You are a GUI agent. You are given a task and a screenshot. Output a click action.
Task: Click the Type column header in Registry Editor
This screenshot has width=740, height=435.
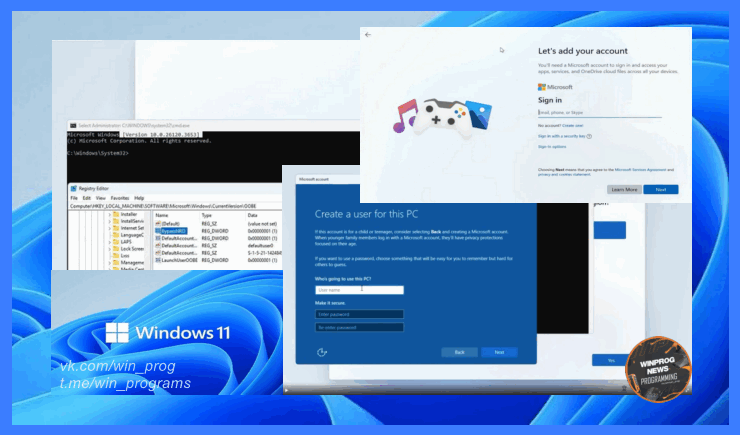pyautogui.click(x=207, y=215)
